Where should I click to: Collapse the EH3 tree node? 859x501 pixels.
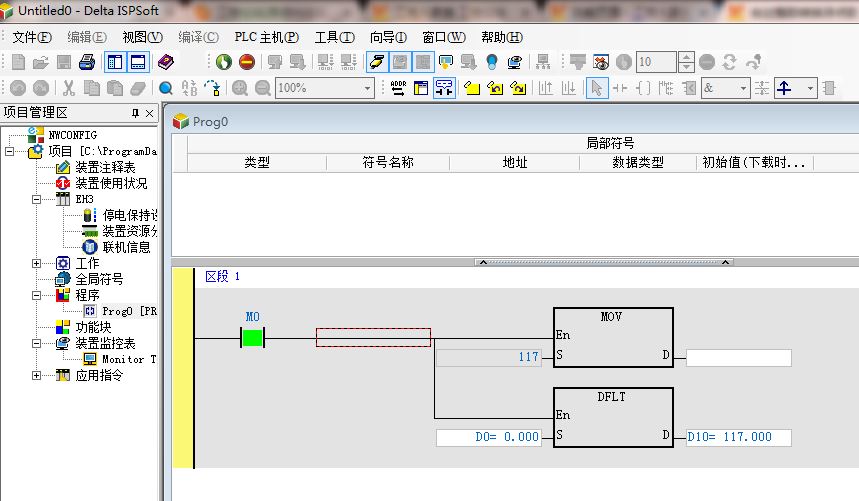[x=37, y=199]
